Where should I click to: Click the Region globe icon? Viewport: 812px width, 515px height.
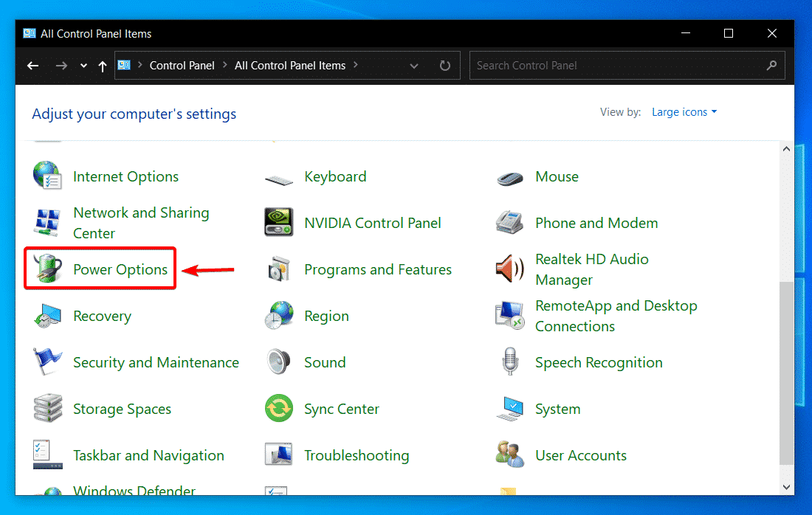pos(278,315)
